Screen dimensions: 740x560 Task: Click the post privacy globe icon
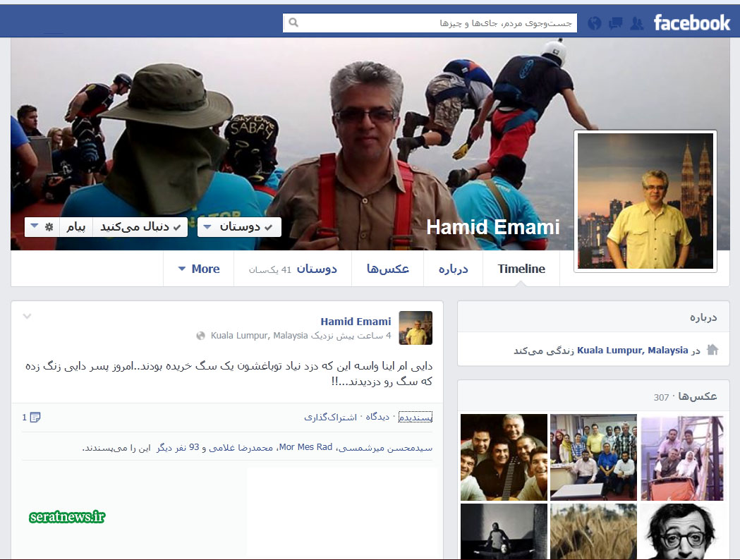pyautogui.click(x=200, y=336)
